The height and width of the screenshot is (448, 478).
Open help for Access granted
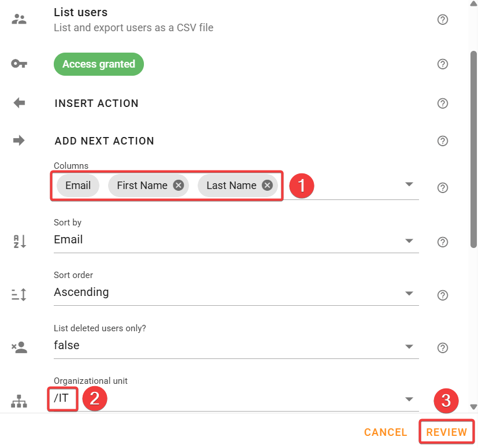tap(442, 64)
